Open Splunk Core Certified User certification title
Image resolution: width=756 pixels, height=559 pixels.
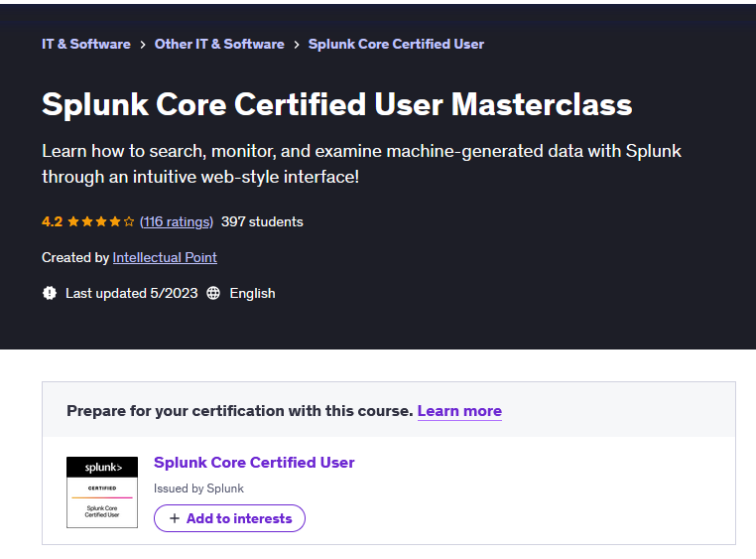(254, 463)
